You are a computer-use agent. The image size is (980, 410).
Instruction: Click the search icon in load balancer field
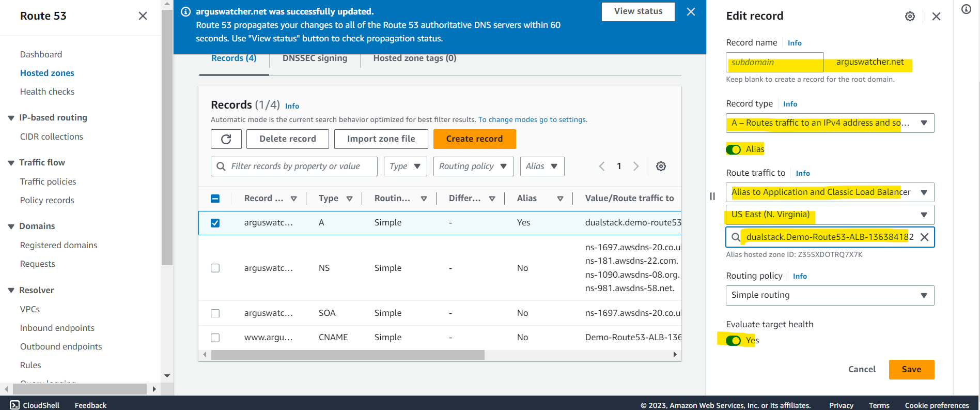[x=736, y=237]
